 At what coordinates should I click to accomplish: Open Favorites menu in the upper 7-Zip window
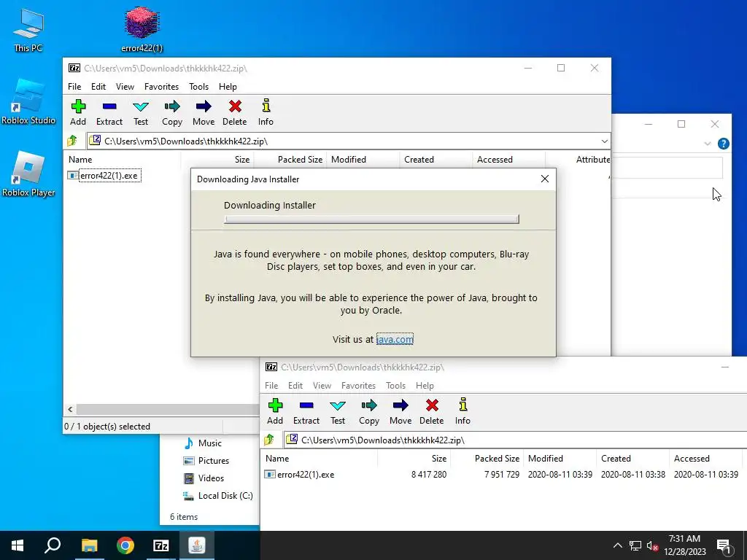161,87
